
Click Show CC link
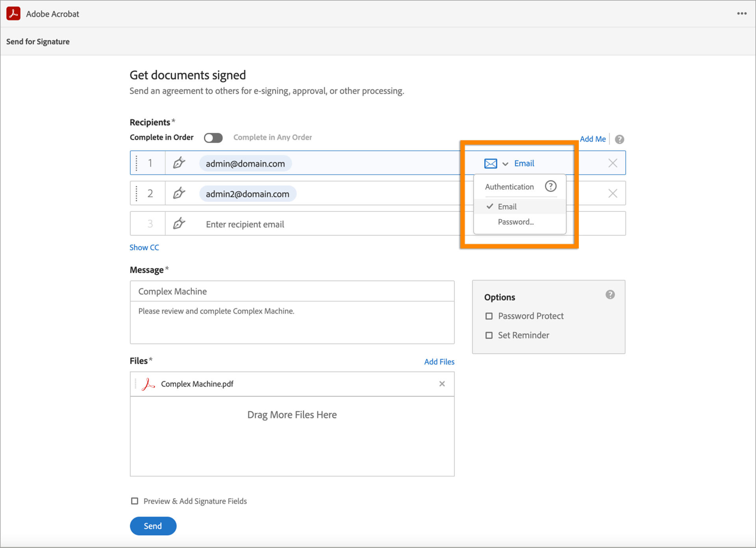(x=145, y=247)
